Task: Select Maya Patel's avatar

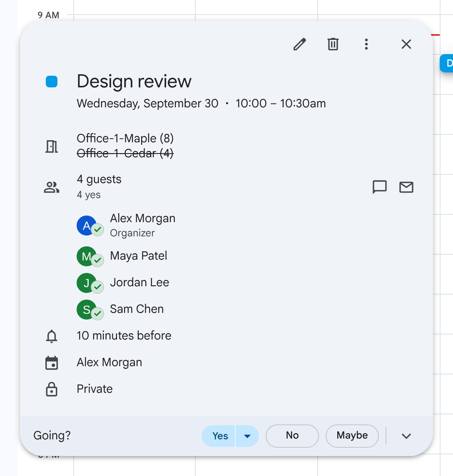Action: pos(87,256)
